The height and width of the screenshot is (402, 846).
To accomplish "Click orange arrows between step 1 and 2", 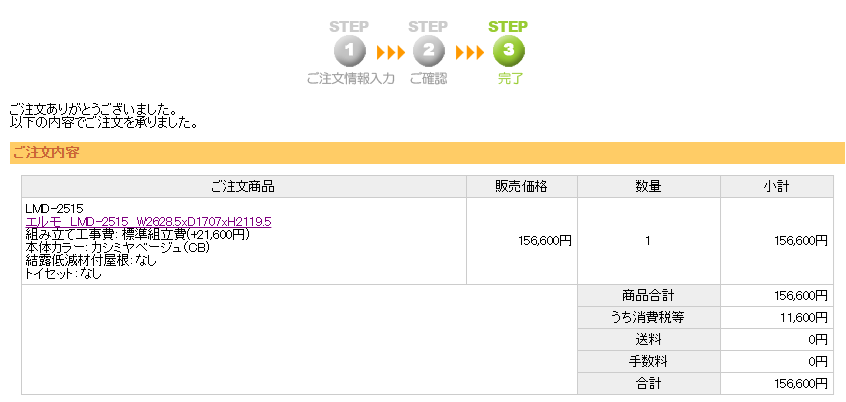I will point(391,52).
